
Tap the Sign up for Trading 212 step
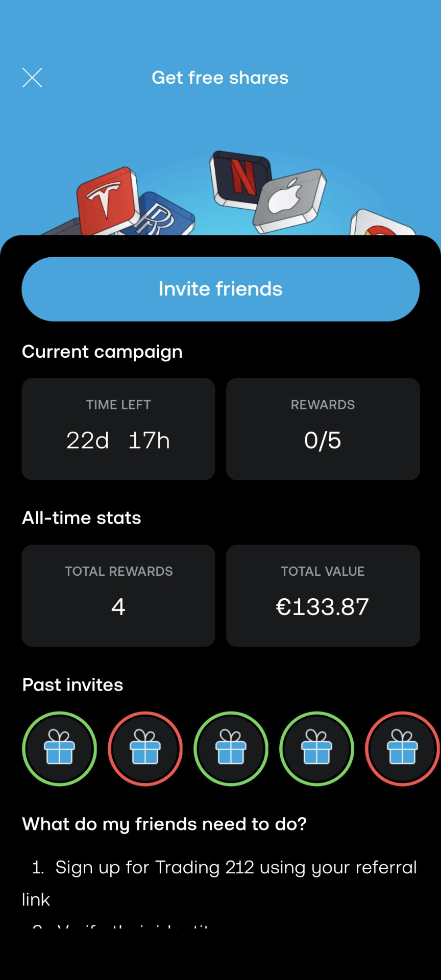pyautogui.click(x=225, y=868)
